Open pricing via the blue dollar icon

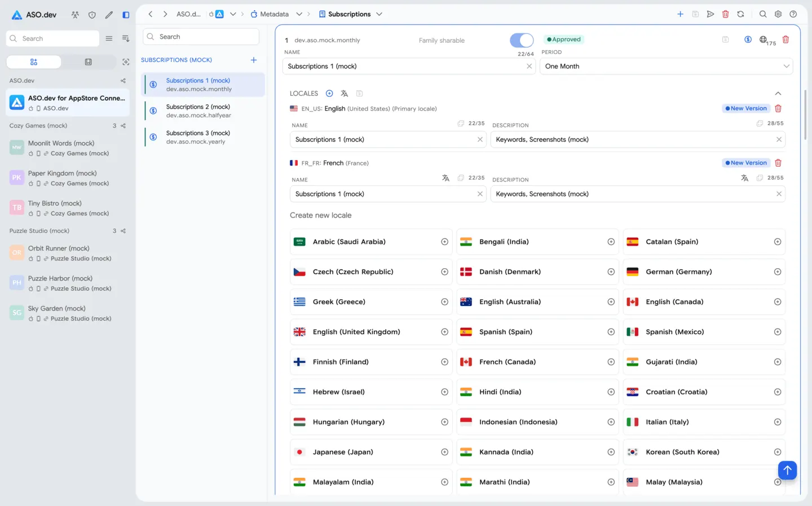[748, 39]
